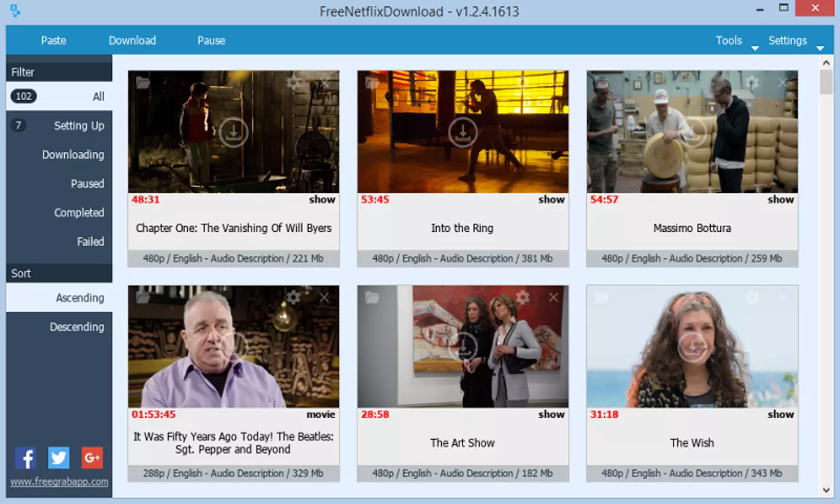Image resolution: width=840 pixels, height=504 pixels.
Task: Click the 53:45 duration label
Action: [x=375, y=200]
